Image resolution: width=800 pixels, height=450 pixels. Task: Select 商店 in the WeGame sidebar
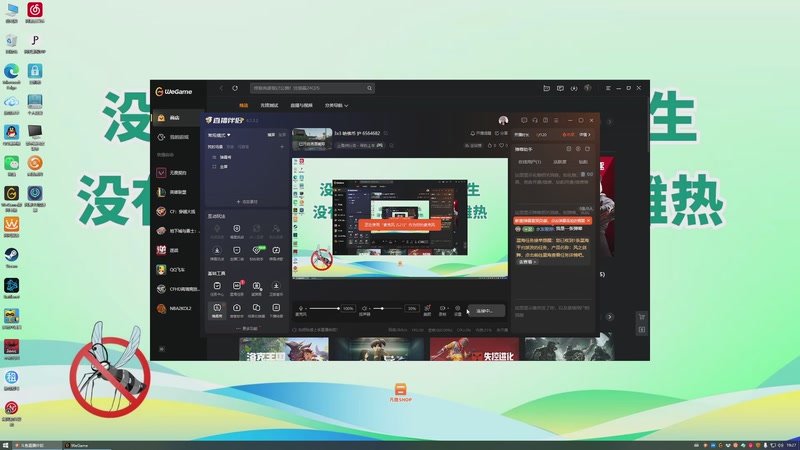coord(177,118)
